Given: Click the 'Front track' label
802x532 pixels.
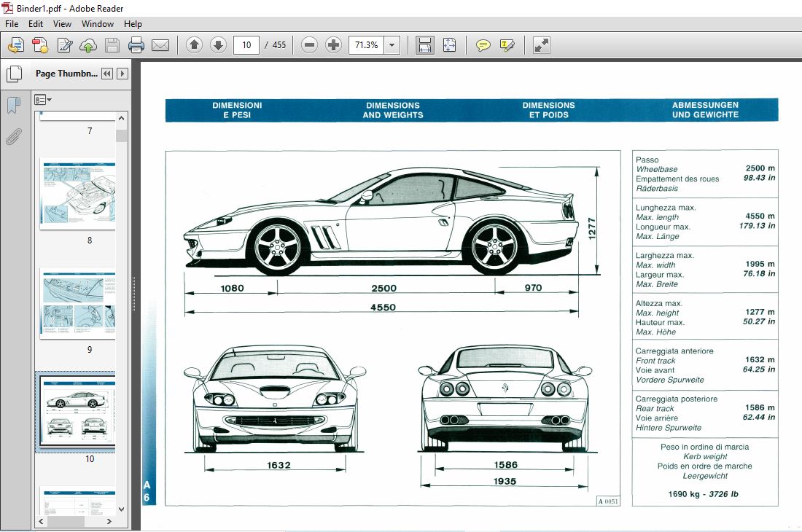Looking at the screenshot, I should 655,360.
